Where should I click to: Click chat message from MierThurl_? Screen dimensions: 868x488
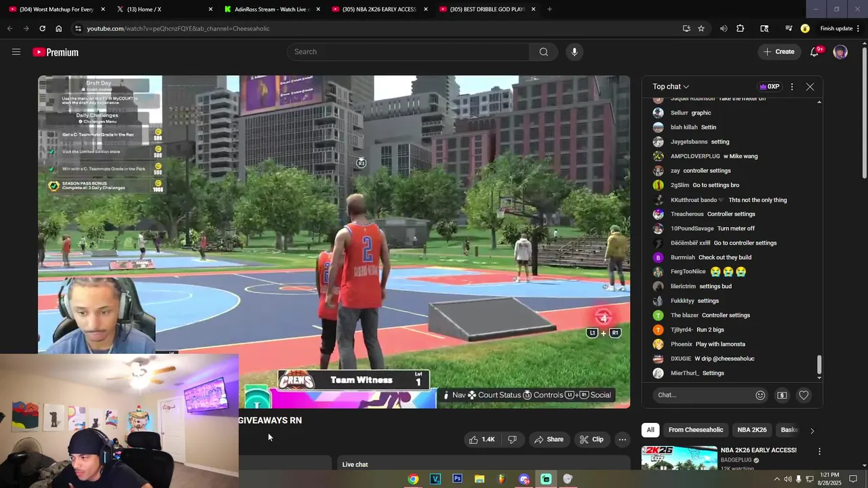point(697,373)
